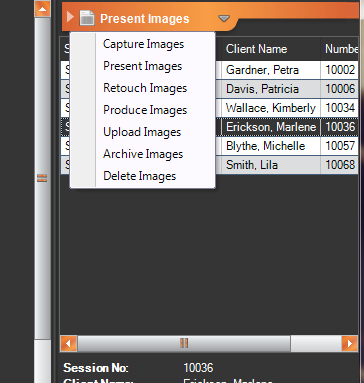Click session number 10002 cell
Viewport: 364px width, 383px height.
coord(340,70)
